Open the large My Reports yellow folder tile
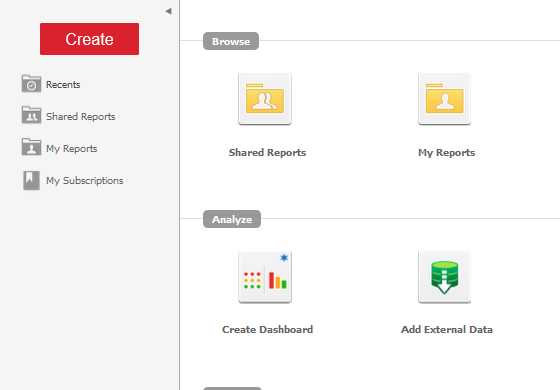560x390 pixels. 445,99
